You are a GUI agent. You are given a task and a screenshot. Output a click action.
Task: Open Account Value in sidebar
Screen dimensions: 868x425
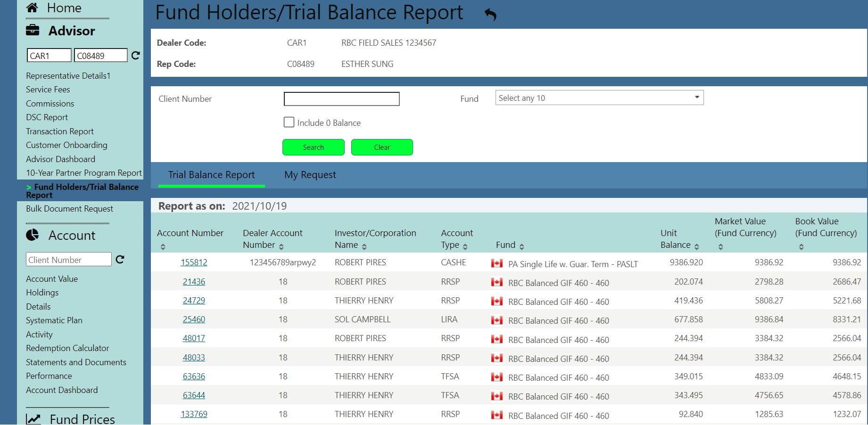coord(52,279)
